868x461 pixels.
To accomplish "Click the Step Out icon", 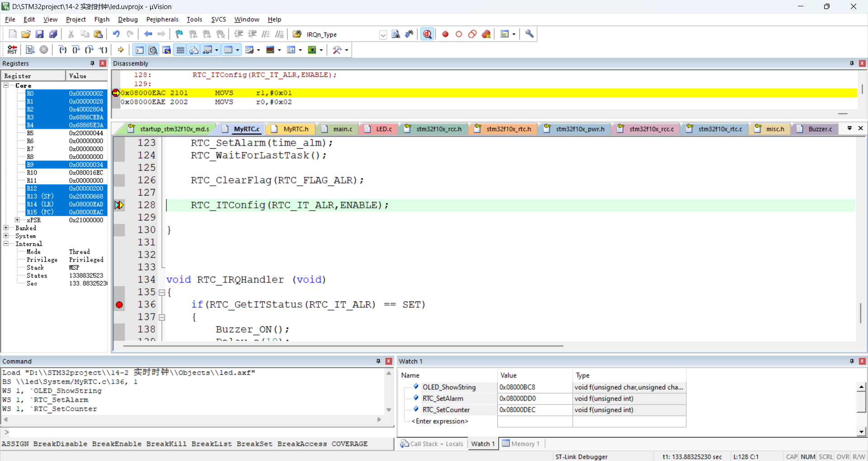I will click(90, 50).
